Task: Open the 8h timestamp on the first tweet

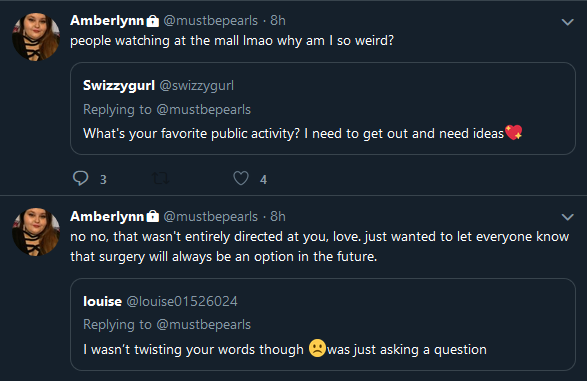Action: pos(278,21)
